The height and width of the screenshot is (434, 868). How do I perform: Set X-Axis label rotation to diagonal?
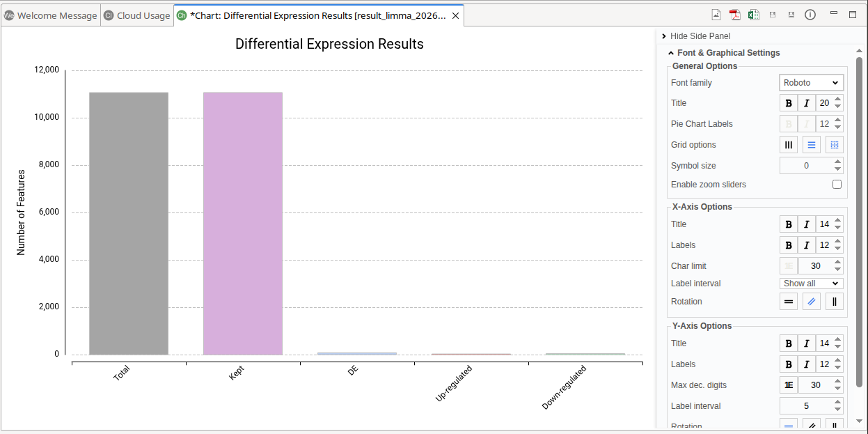point(812,302)
